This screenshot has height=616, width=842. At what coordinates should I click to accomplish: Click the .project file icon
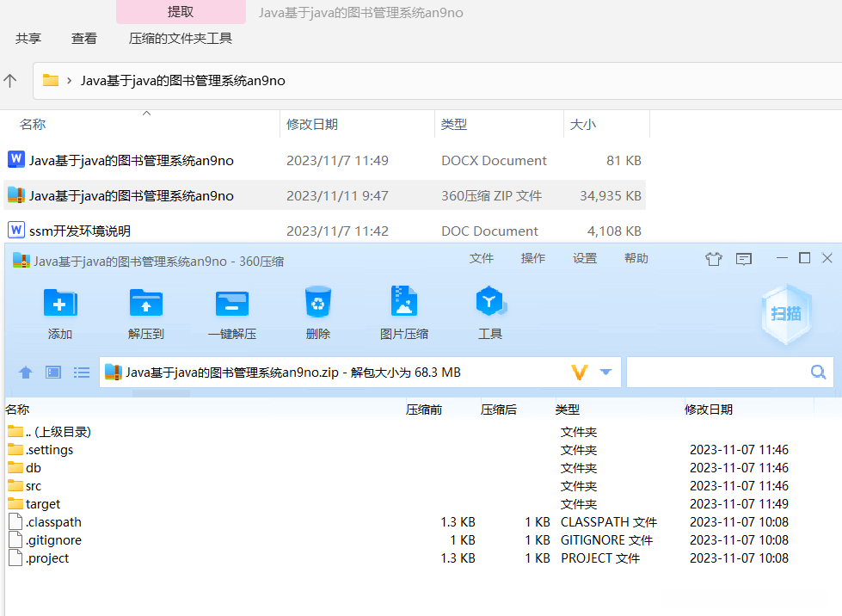click(x=16, y=557)
